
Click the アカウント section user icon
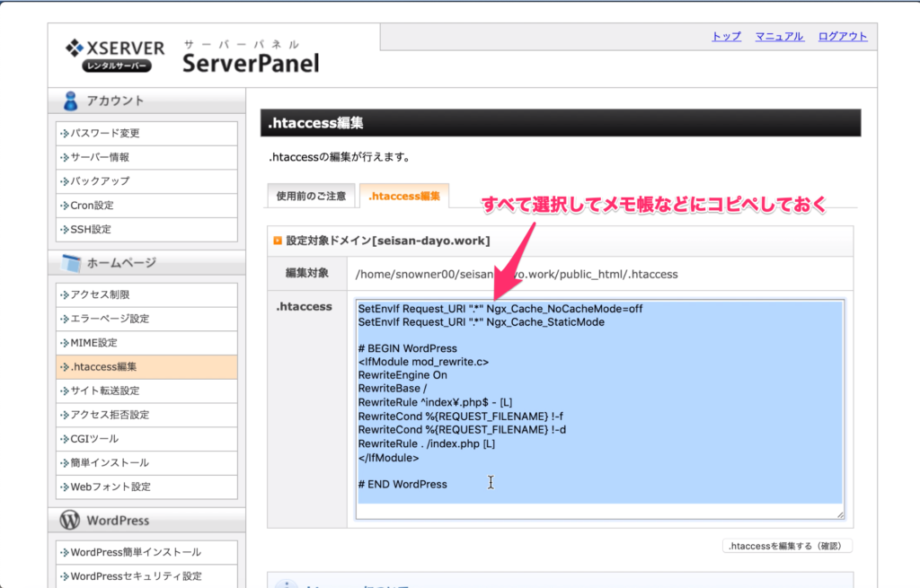pyautogui.click(x=71, y=101)
